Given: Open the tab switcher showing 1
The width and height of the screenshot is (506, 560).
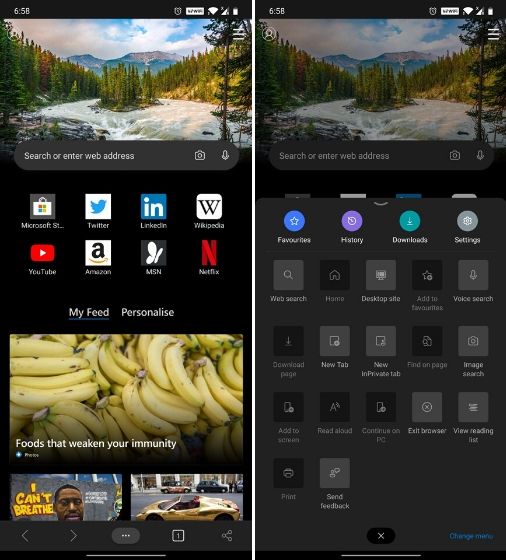Looking at the screenshot, I should pos(178,536).
